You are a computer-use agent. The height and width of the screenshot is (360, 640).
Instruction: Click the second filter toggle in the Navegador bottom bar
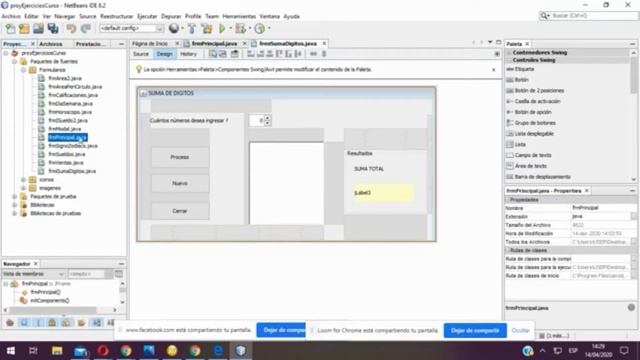[24, 323]
